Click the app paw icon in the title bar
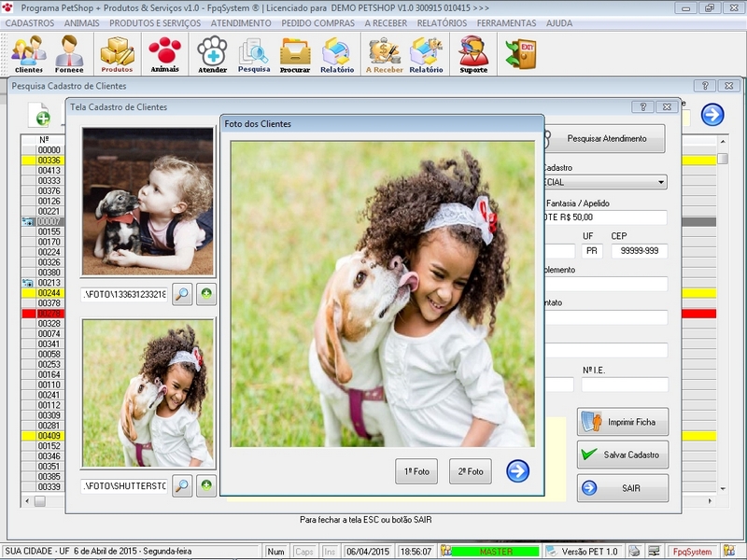The height and width of the screenshot is (560, 747). pyautogui.click(x=7, y=7)
